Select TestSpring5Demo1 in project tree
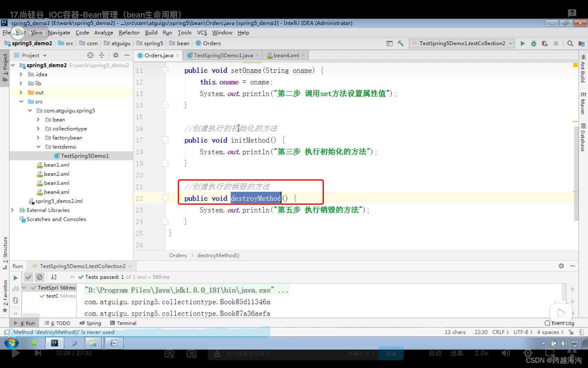 pyautogui.click(x=85, y=156)
